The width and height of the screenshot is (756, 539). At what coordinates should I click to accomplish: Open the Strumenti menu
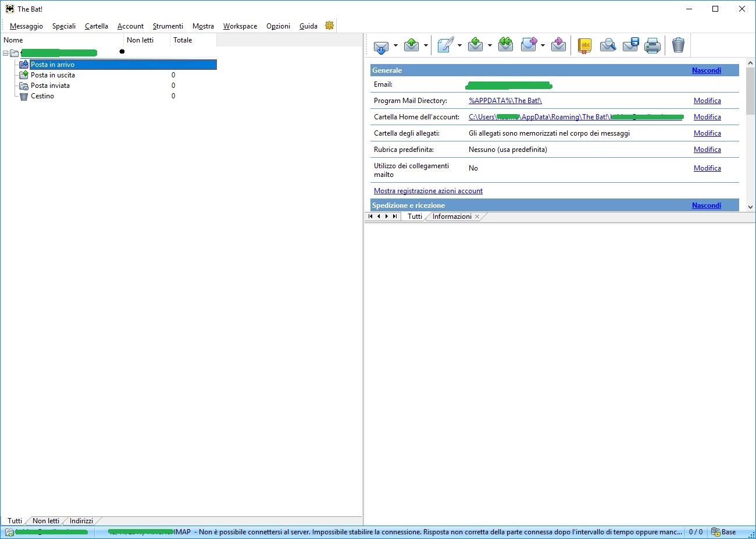168,26
